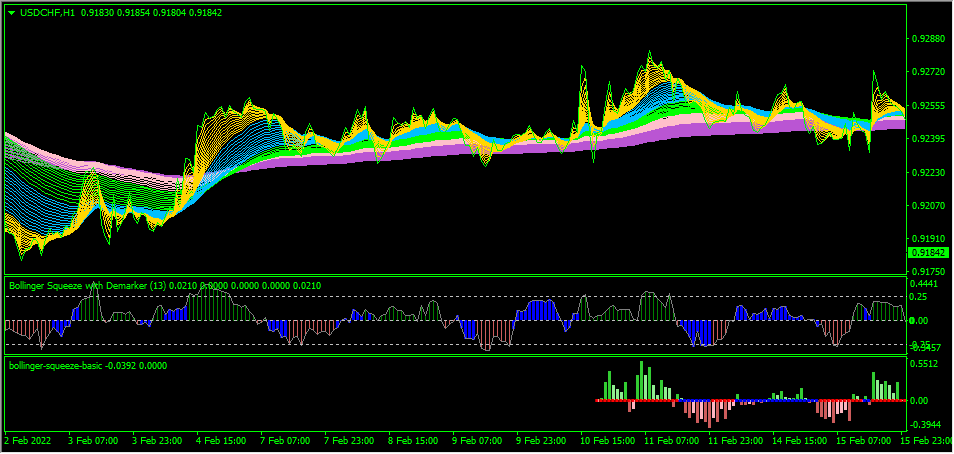Click the 9 Feb 23:00 time label
This screenshot has width=954, height=454.
pos(541,440)
